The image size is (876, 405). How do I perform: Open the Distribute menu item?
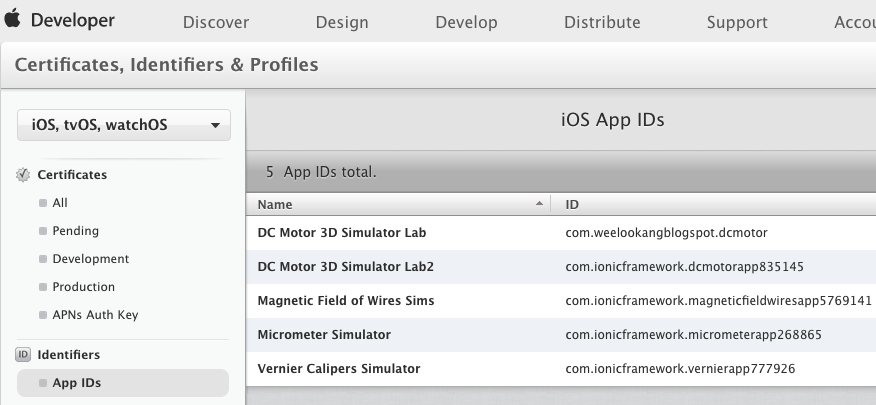(x=602, y=22)
